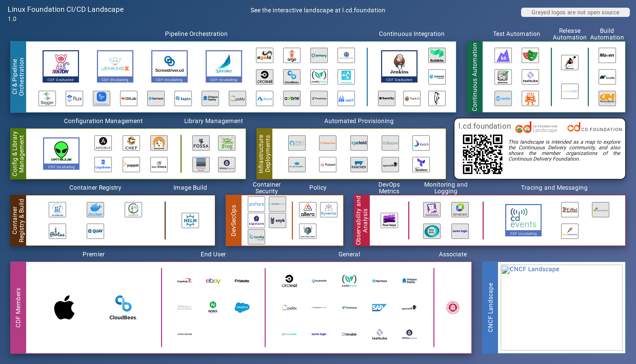This screenshot has height=364, width=636.
Task: Select the New Relic tile
Action: pyautogui.click(x=432, y=231)
